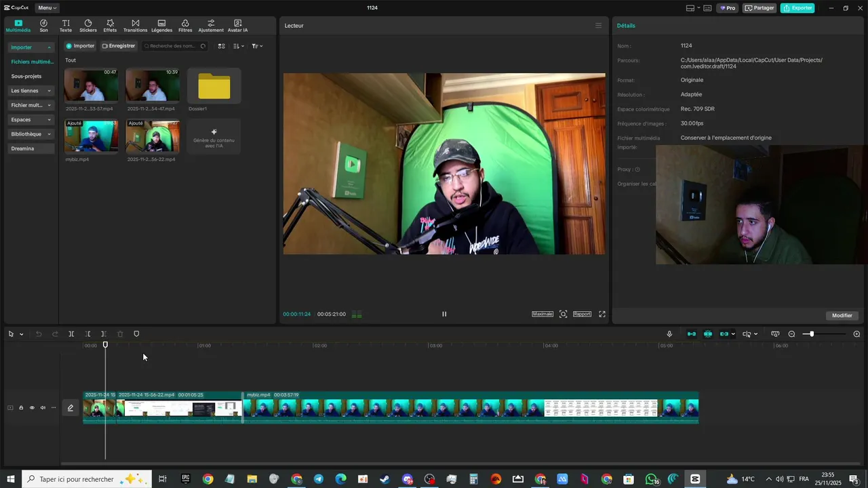Split the clip at the playhead

(71, 334)
